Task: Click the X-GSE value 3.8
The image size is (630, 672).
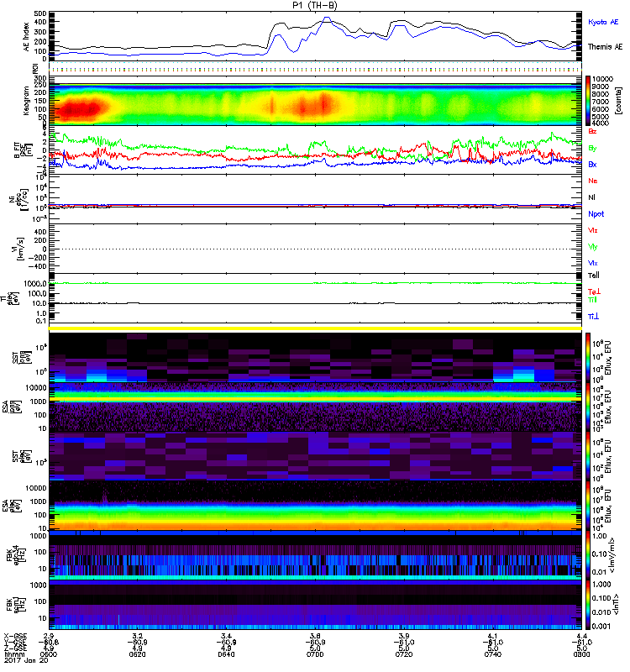Action: click(315, 636)
